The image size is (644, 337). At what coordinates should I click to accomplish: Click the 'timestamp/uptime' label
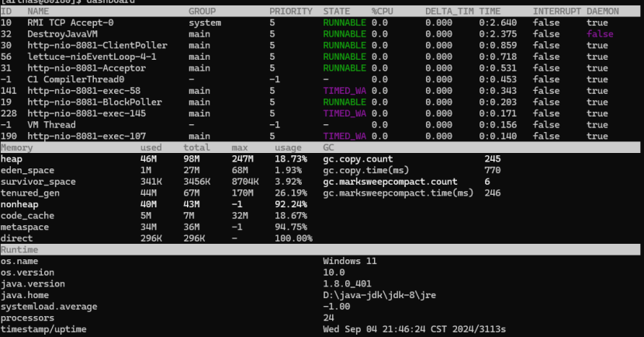[x=43, y=329]
